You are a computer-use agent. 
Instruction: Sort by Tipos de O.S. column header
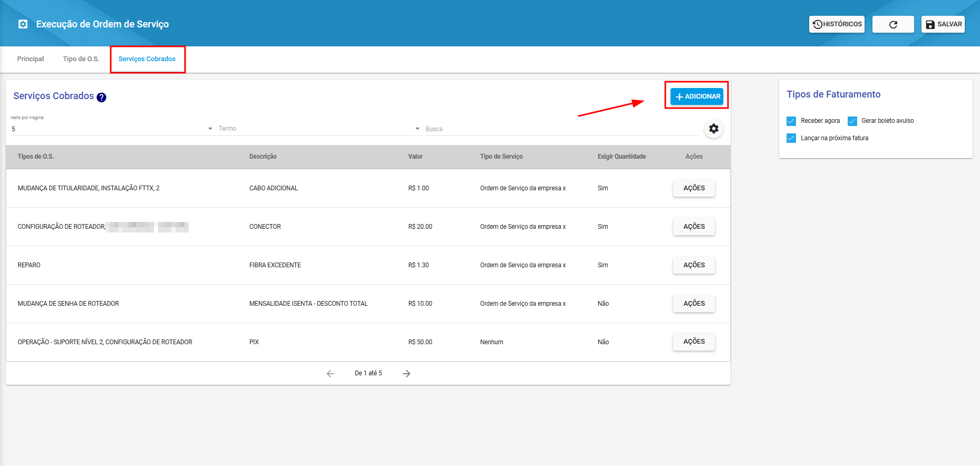[x=36, y=157]
